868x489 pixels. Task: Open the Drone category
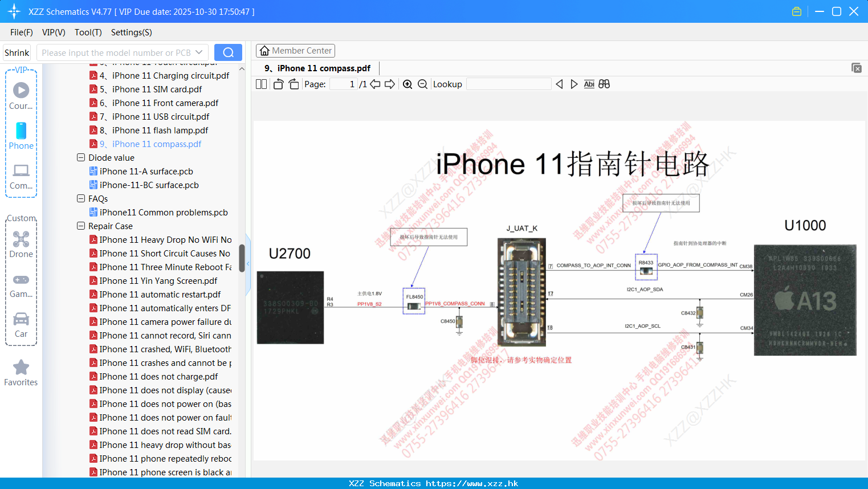21,244
